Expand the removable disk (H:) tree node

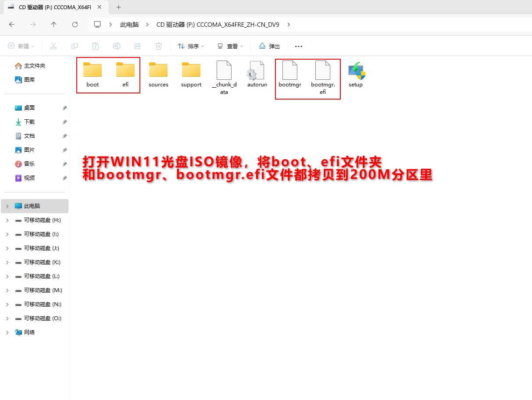tap(7, 220)
